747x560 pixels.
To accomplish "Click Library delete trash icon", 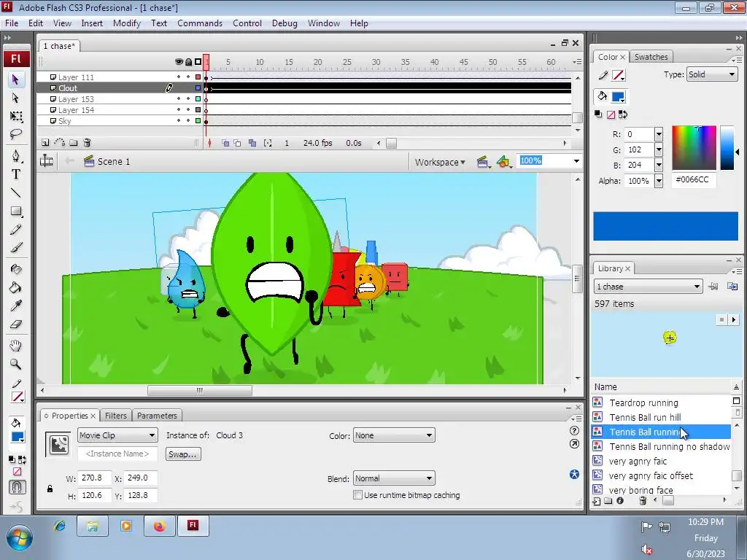I will (642, 500).
